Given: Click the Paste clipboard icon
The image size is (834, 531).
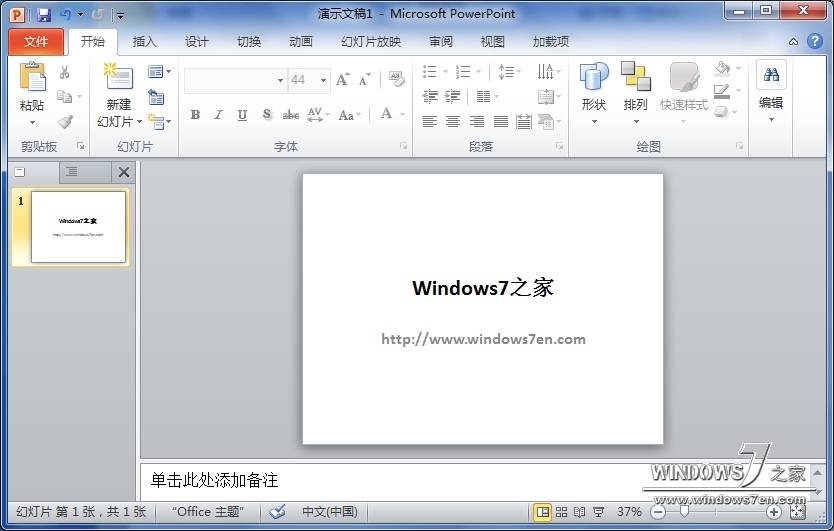Looking at the screenshot, I should (32, 77).
